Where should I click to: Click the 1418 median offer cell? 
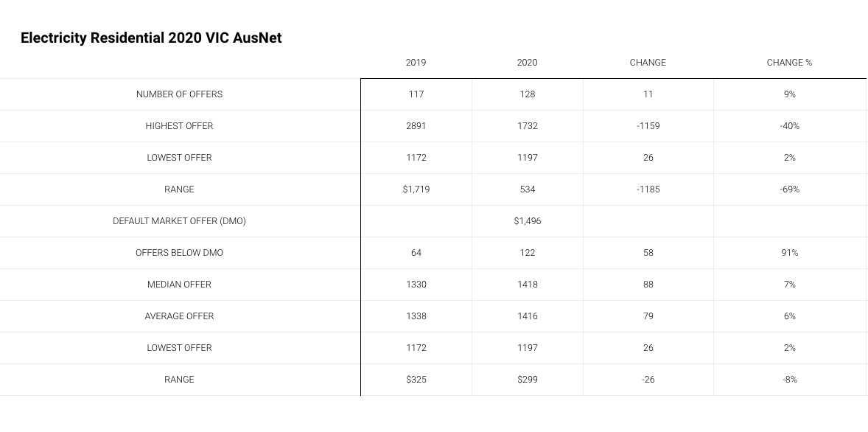pos(528,284)
